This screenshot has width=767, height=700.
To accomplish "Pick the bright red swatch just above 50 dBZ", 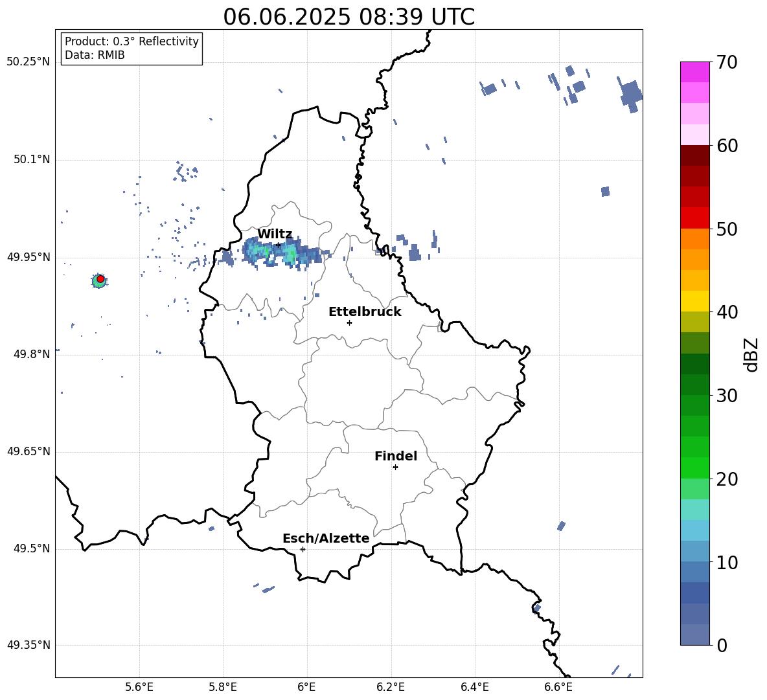I will coord(694,218).
